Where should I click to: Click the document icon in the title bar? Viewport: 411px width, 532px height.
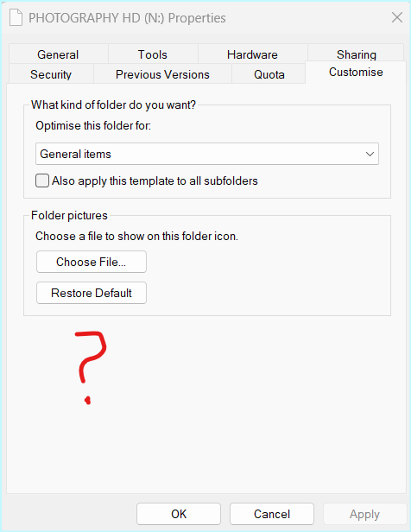coord(16,17)
